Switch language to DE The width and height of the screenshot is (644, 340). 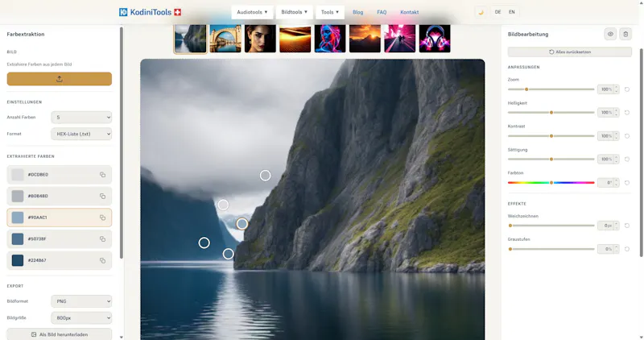pos(497,12)
